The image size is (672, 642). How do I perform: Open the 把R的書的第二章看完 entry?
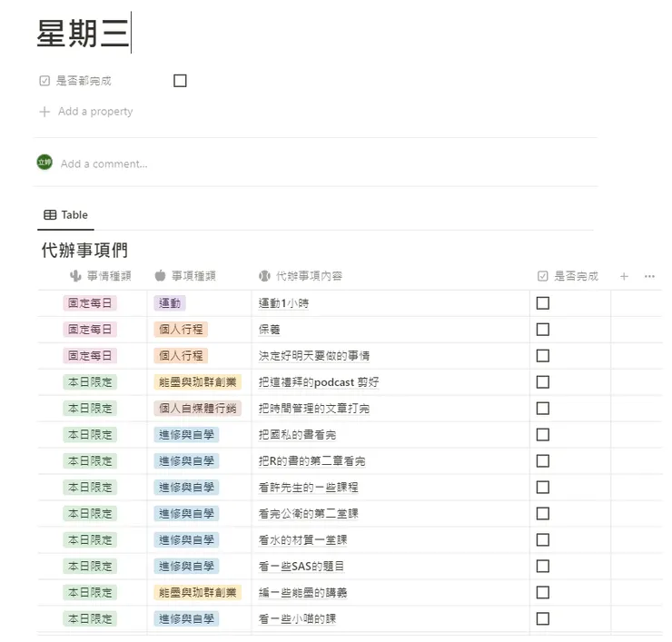point(311,461)
